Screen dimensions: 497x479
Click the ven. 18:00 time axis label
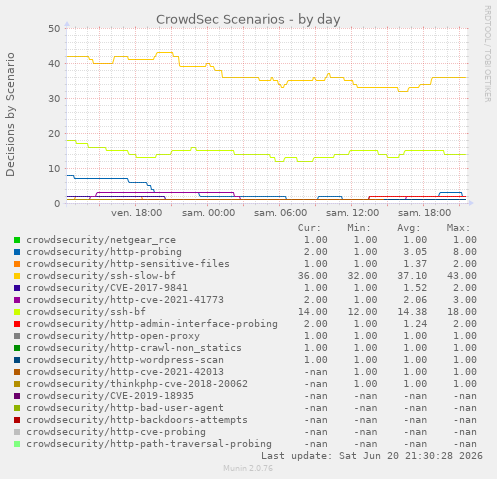coord(136,213)
